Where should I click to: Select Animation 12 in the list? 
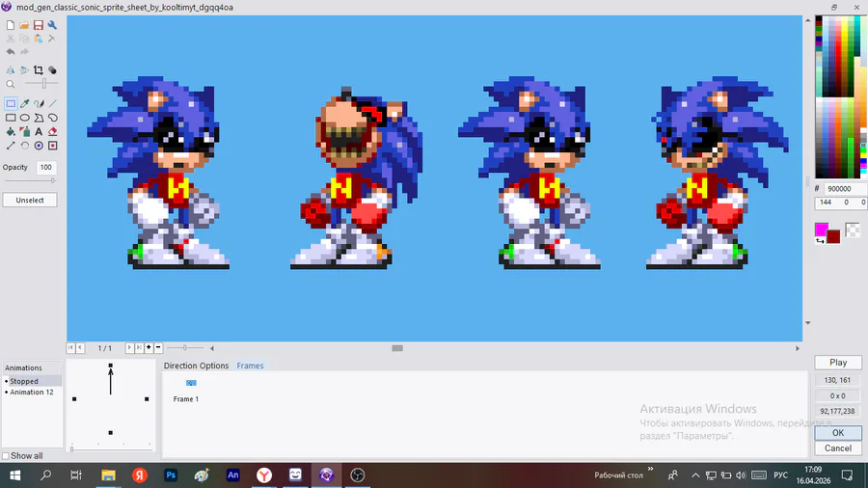[x=32, y=392]
